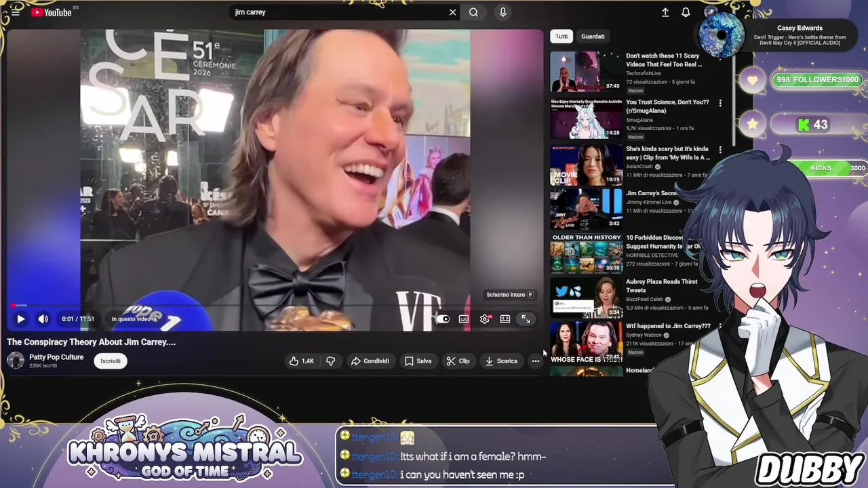The width and height of the screenshot is (868, 488).
Task: Open title 'Aubrey Plaza Reads Thirst Tweets'
Action: [x=661, y=286]
